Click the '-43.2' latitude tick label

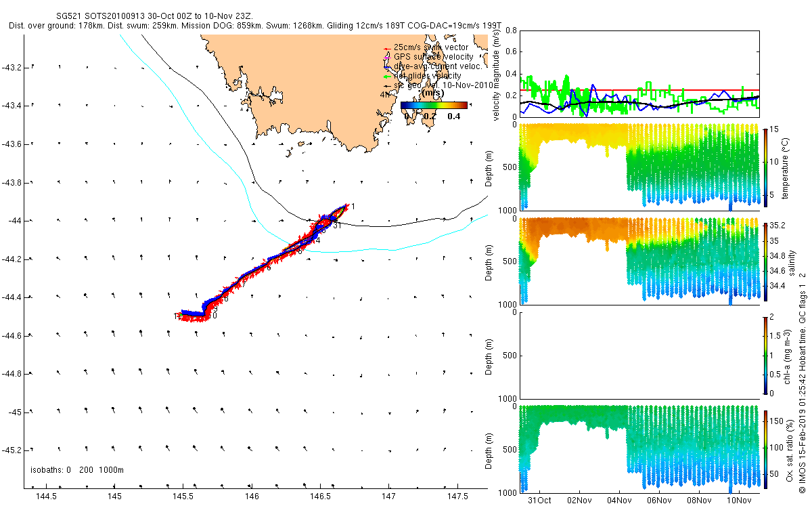(x=12, y=68)
